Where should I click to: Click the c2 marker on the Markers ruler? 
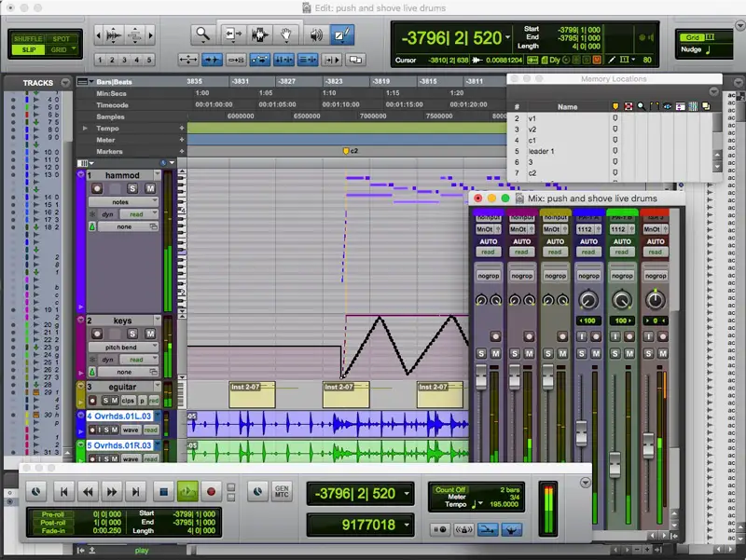[346, 150]
